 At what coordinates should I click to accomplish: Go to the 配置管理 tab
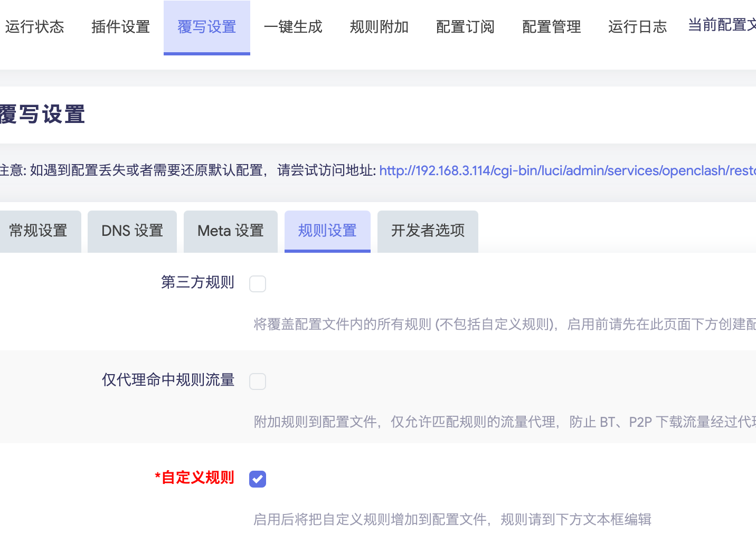tap(551, 27)
